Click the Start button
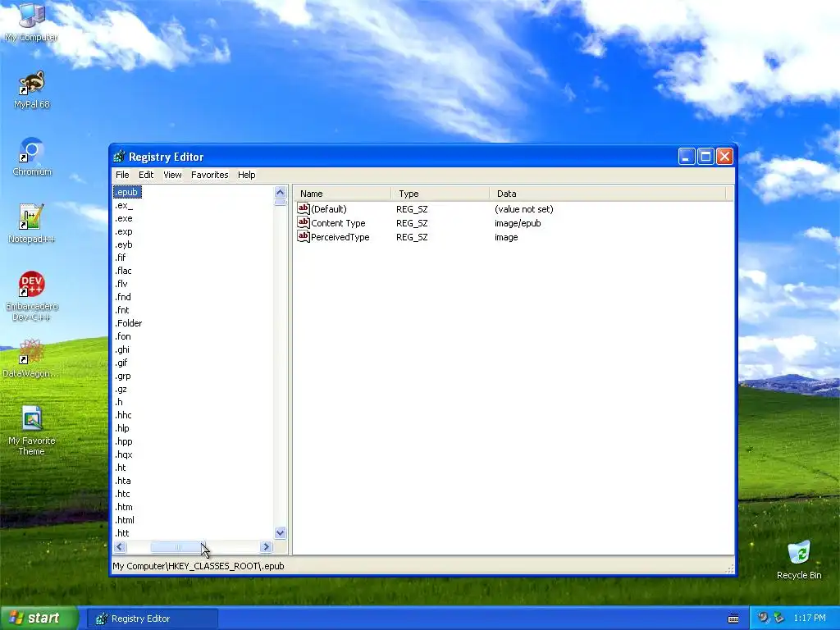Screen dimensions: 840x630 [x=39, y=618]
